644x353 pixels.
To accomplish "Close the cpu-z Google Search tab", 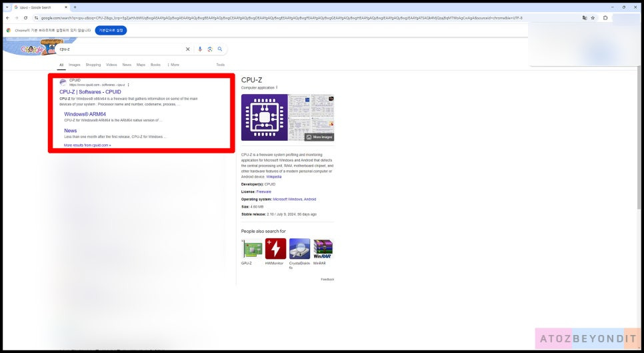I will 66,7.
